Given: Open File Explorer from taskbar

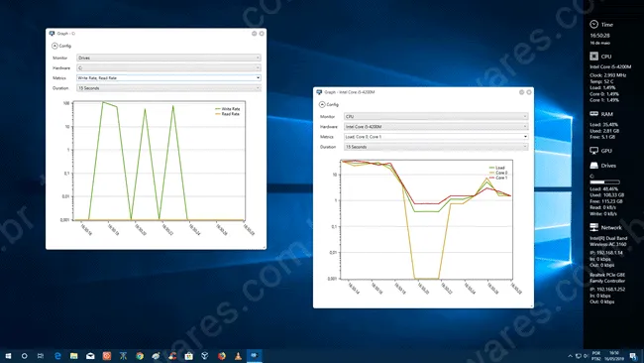Looking at the screenshot, I should click(74, 356).
